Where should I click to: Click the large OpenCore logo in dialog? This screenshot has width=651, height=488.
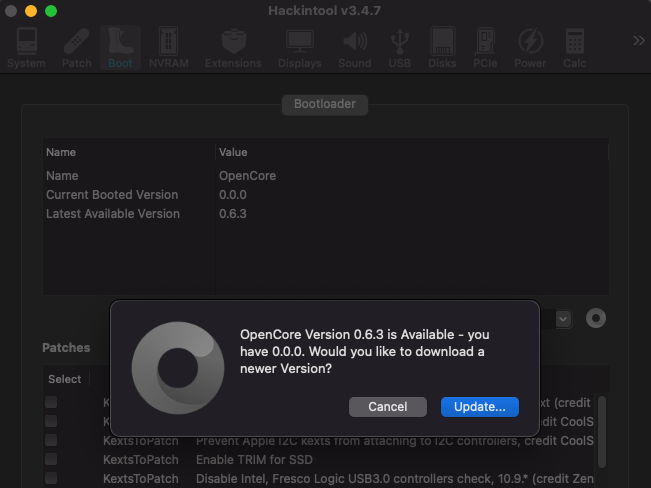[178, 368]
